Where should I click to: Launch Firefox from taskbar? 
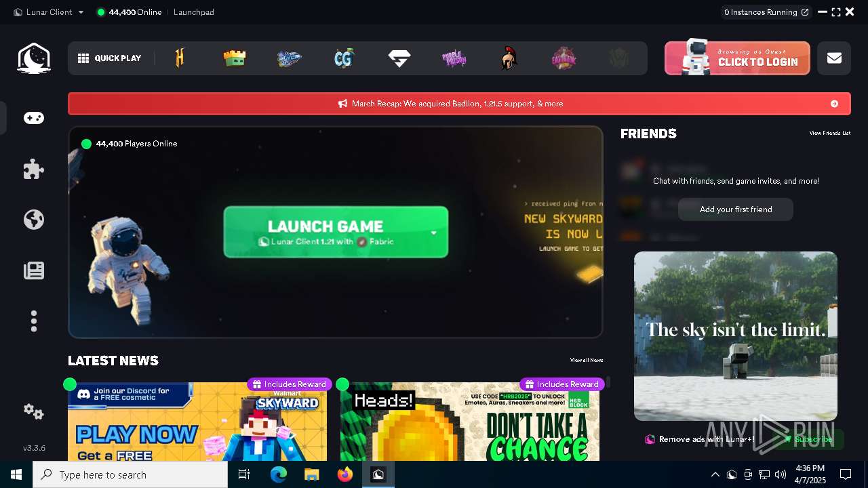tap(345, 474)
